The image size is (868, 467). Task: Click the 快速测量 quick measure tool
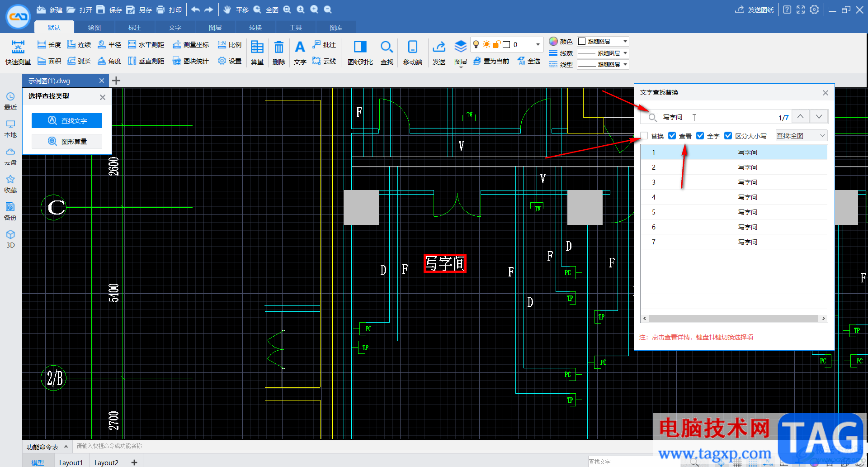pos(18,52)
